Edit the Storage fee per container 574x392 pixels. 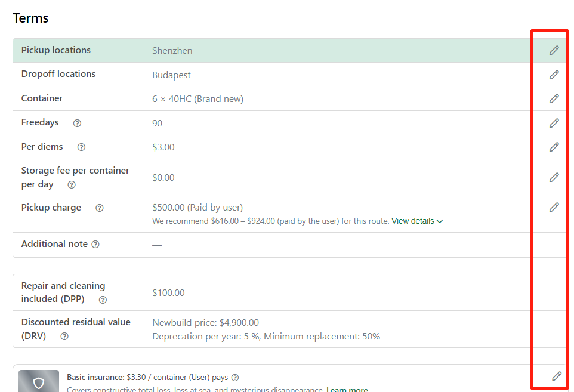(554, 177)
